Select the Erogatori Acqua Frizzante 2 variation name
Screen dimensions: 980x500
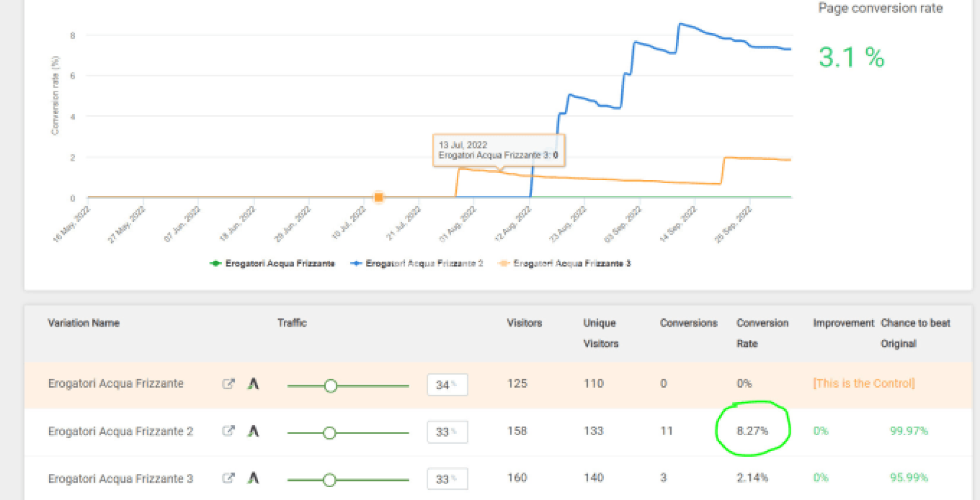click(120, 431)
